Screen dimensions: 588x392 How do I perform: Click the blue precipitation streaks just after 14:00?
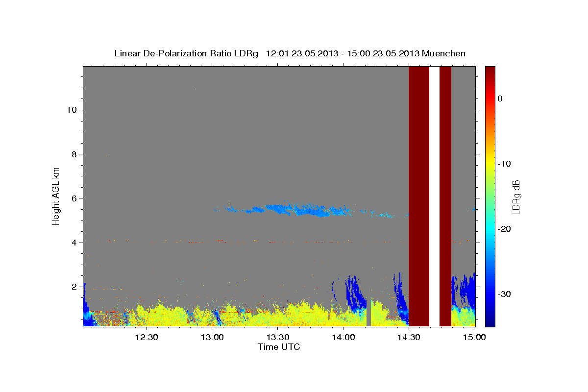click(354, 294)
